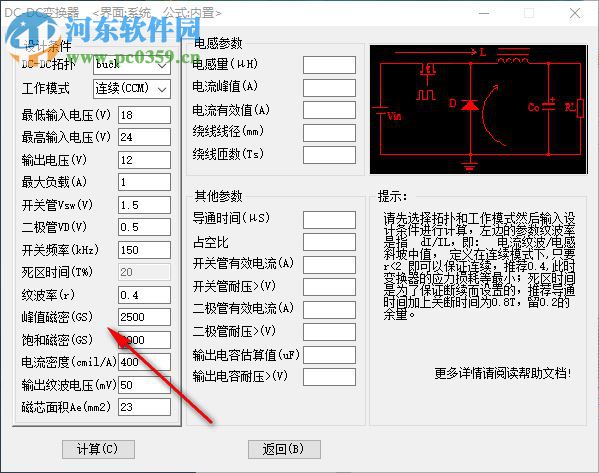Viewport: 599px width, 473px height.
Task: Click the 最低输入电压(V) input field
Action: 144,115
